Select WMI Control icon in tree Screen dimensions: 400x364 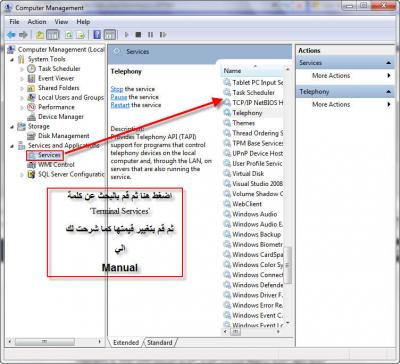pyautogui.click(x=31, y=165)
